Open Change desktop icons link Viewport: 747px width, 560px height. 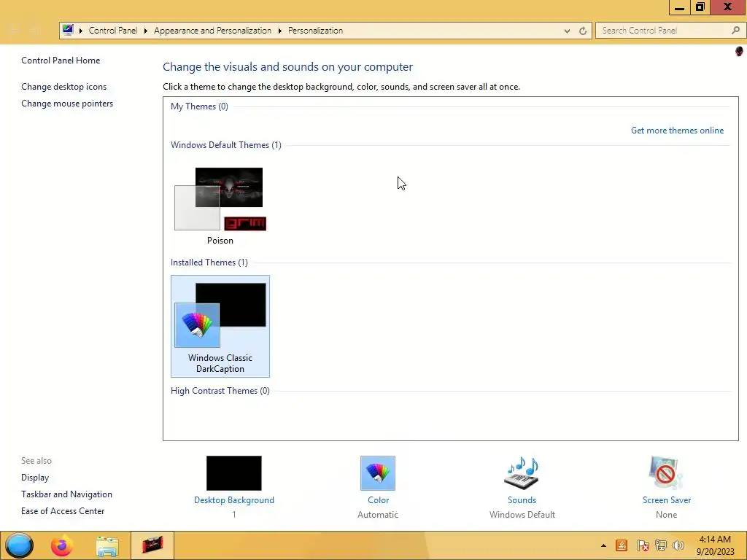pos(64,87)
